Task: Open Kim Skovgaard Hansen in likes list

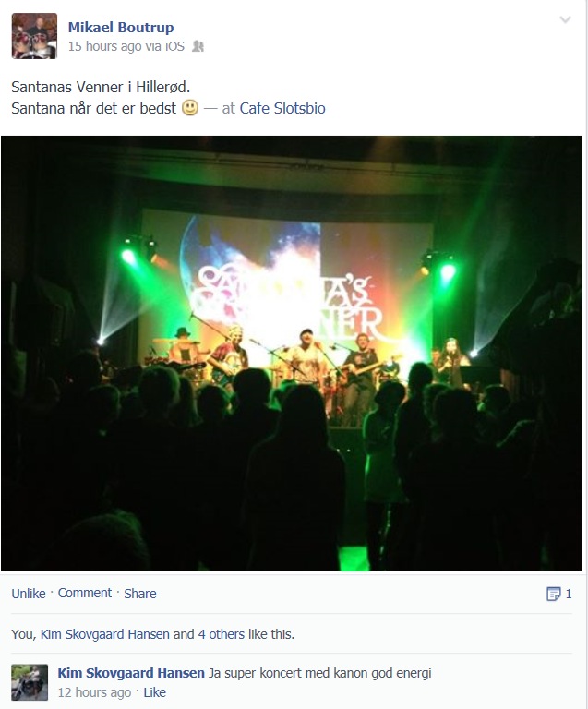Action: (x=105, y=634)
